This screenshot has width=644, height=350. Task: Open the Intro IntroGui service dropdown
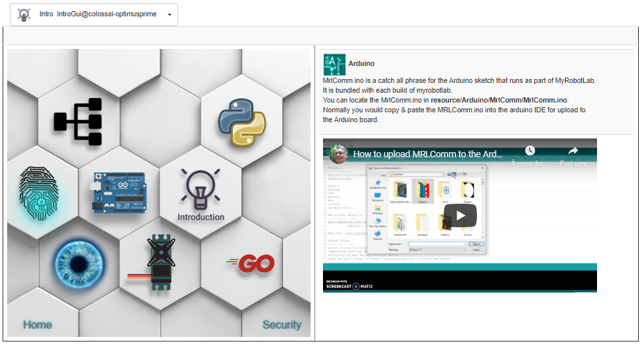pyautogui.click(x=94, y=15)
